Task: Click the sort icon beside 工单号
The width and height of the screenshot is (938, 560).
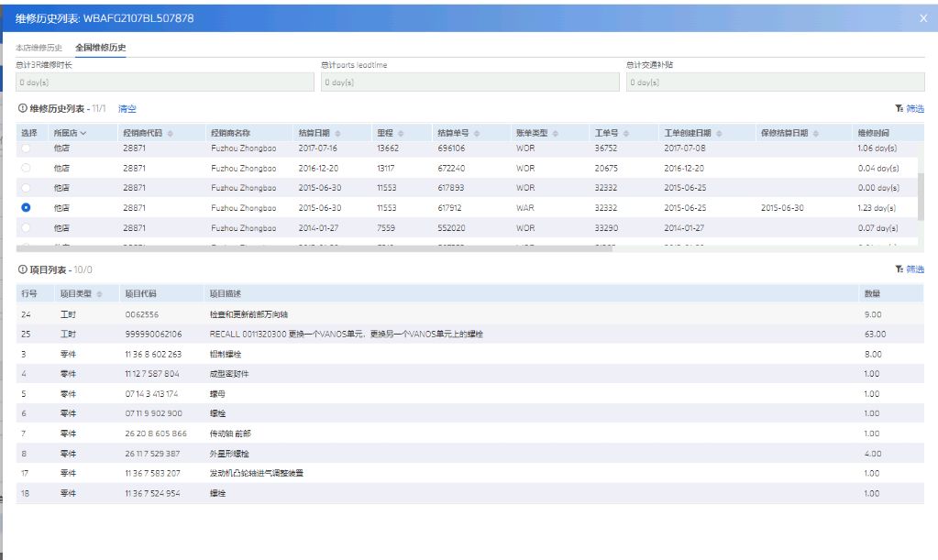Action: click(626, 133)
